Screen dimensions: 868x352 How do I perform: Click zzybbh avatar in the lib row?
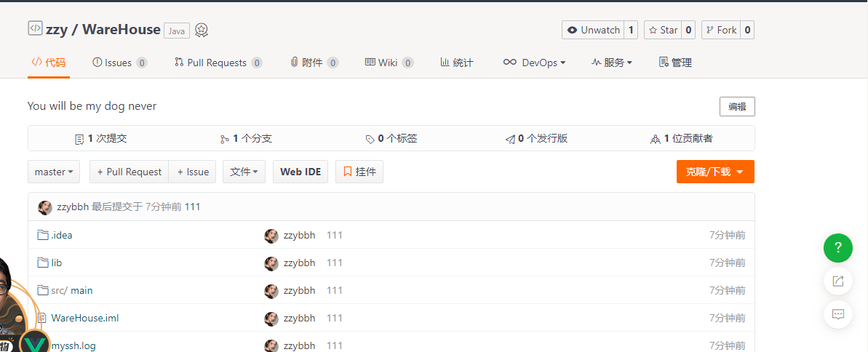coord(271,263)
